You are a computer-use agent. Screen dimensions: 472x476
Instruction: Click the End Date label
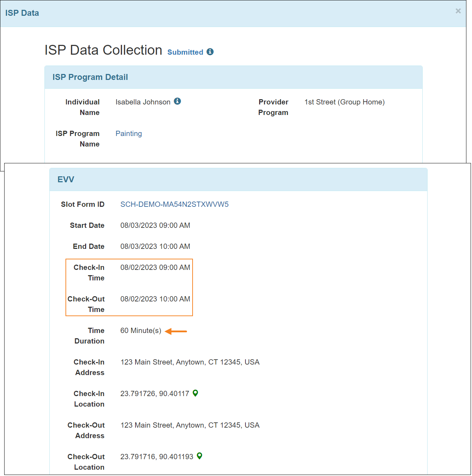pyautogui.click(x=89, y=246)
